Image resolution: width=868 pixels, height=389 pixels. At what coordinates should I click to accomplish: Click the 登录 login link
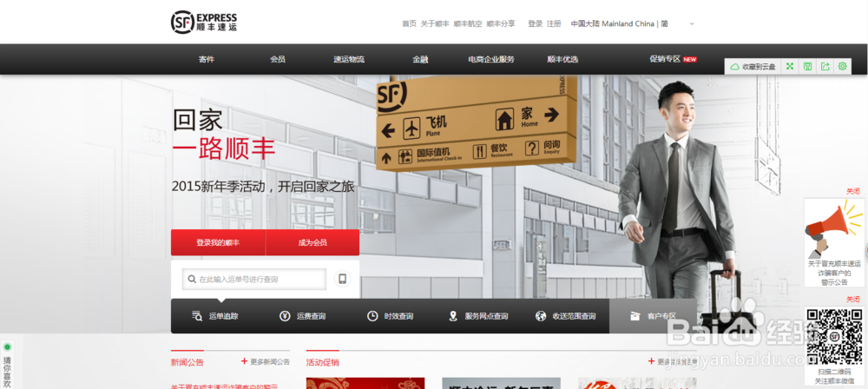536,23
